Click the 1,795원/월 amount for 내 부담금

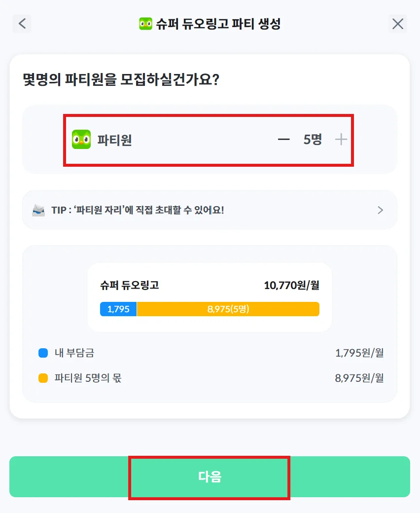[x=359, y=353]
